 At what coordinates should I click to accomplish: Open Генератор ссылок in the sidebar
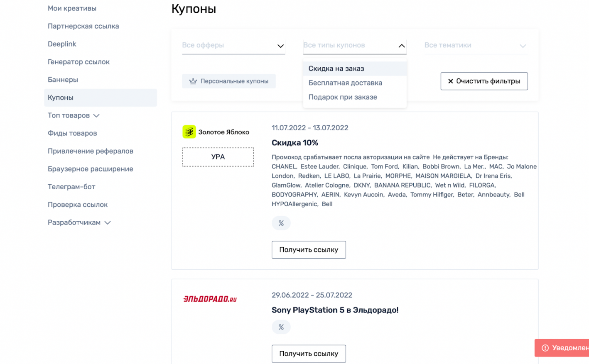click(79, 62)
